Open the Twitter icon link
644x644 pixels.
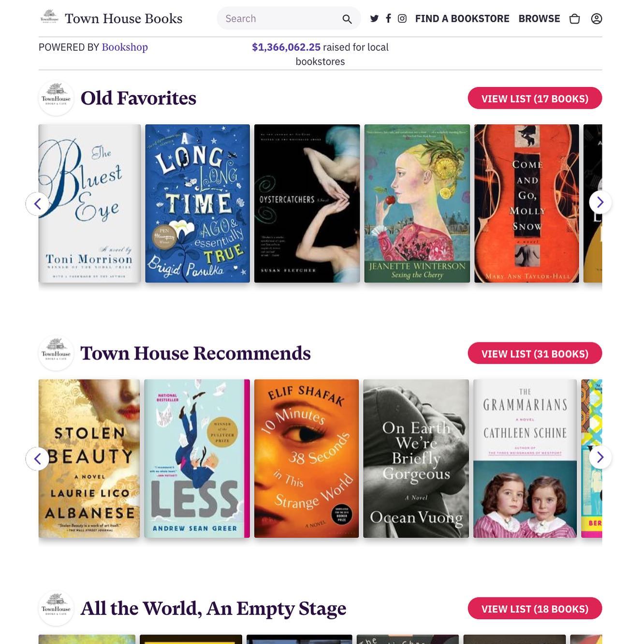point(374,19)
